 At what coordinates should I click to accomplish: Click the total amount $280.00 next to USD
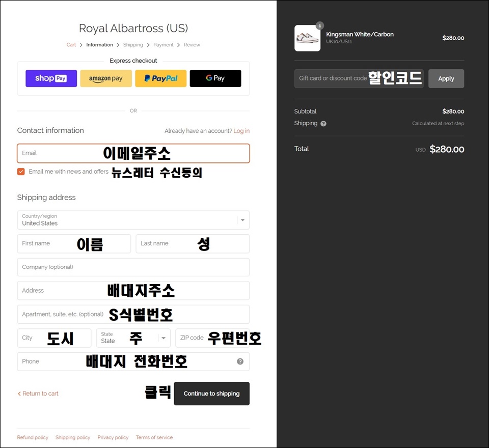pos(447,149)
